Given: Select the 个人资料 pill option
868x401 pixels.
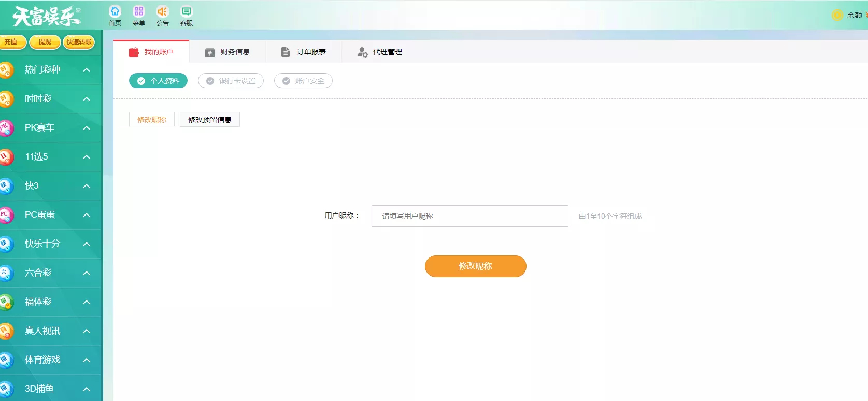Looking at the screenshot, I should 158,81.
